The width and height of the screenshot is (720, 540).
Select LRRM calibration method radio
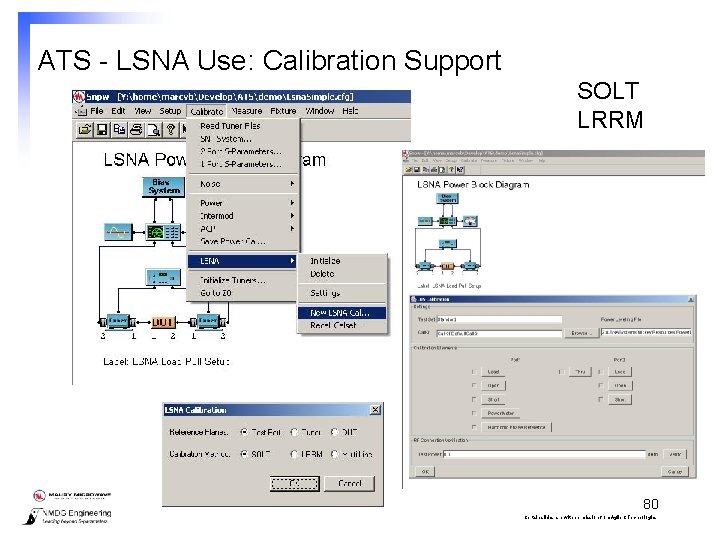[294, 454]
